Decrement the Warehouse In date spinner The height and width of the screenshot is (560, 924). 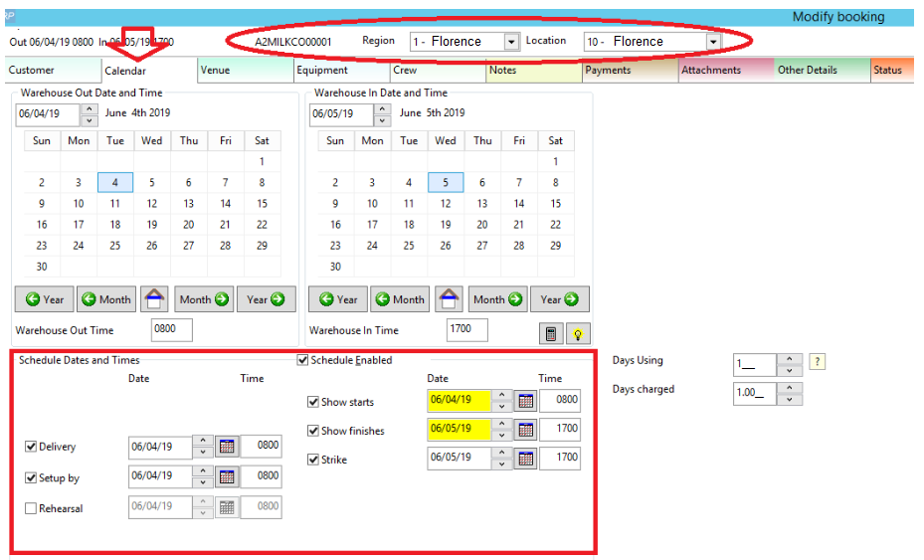coord(383,120)
